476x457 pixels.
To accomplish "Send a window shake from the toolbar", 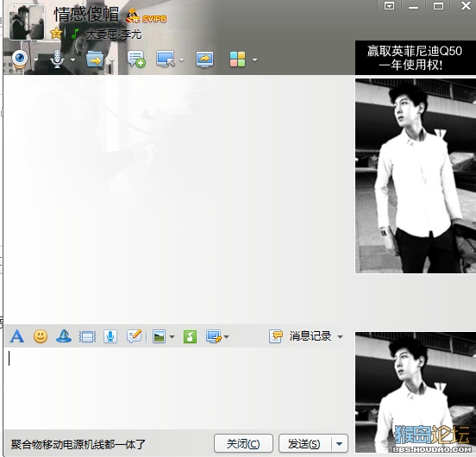I will 87,337.
